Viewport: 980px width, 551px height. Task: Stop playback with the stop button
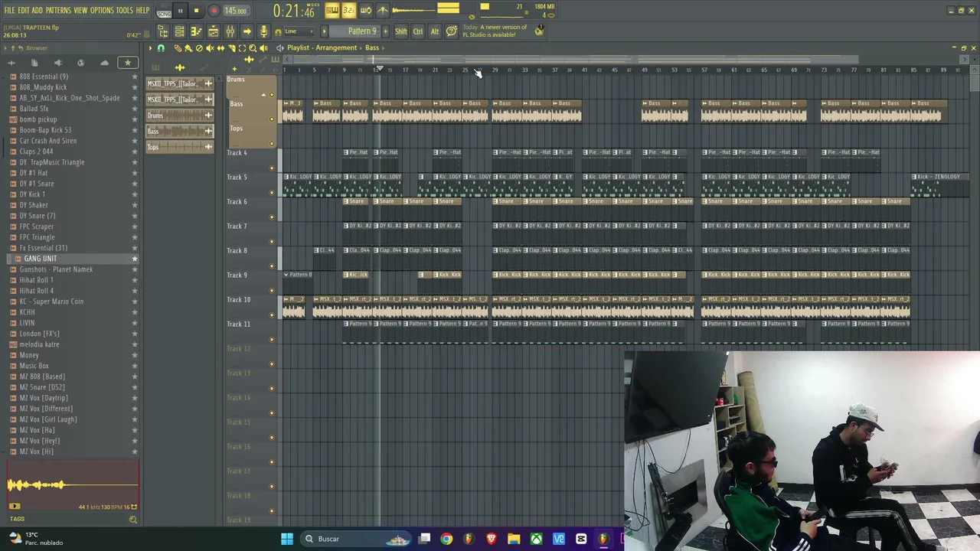pyautogui.click(x=197, y=11)
